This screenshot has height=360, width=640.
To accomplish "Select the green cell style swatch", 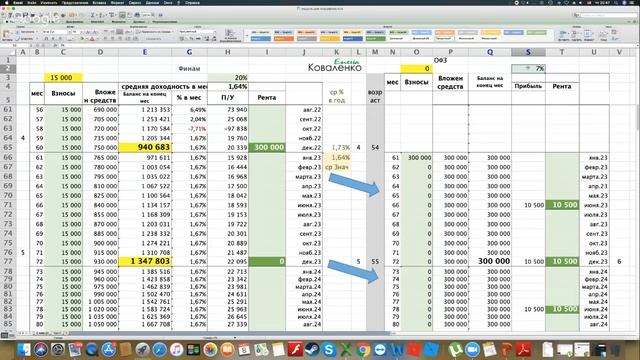I will tap(376, 38).
